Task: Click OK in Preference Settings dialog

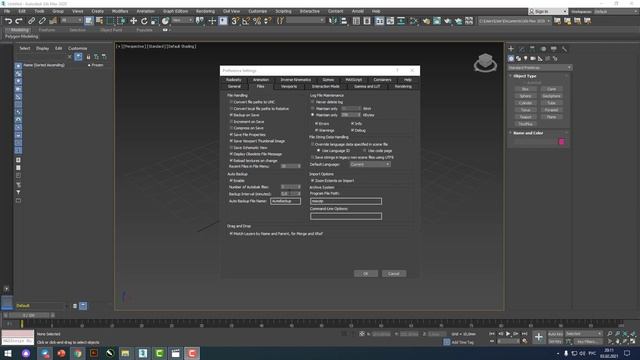Action: [366, 274]
